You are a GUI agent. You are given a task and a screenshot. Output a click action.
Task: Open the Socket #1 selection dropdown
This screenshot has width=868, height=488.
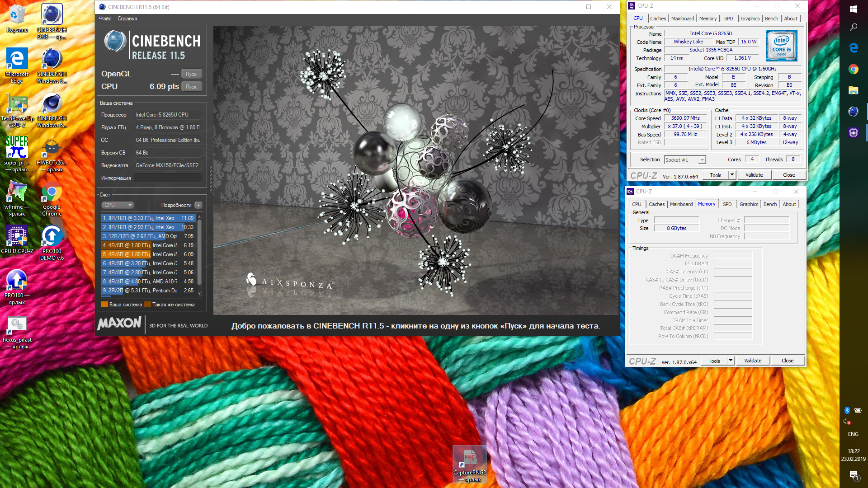tap(685, 160)
